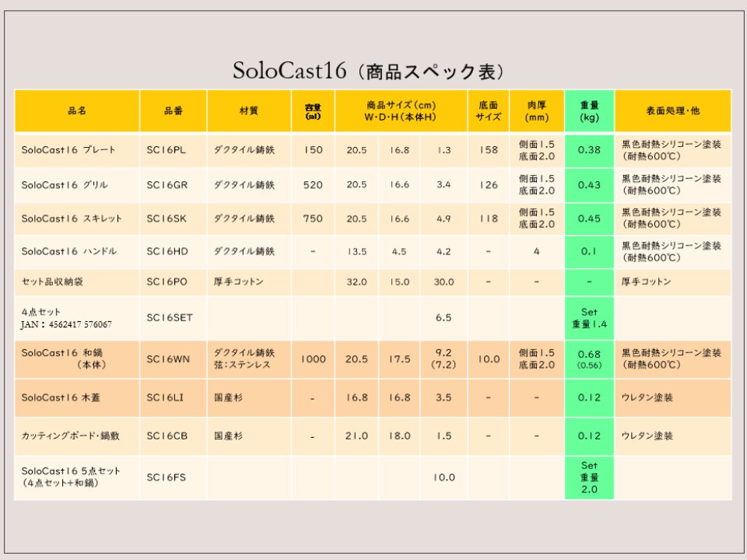Screen dimensions: 747x560
Task: Click the green 重量 (kg) header
Action: (589, 111)
